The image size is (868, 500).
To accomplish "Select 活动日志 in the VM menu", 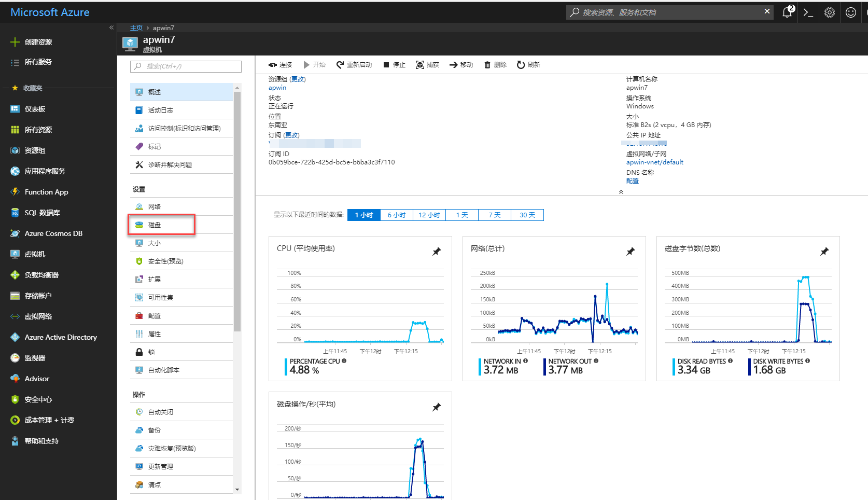I will pos(181,110).
